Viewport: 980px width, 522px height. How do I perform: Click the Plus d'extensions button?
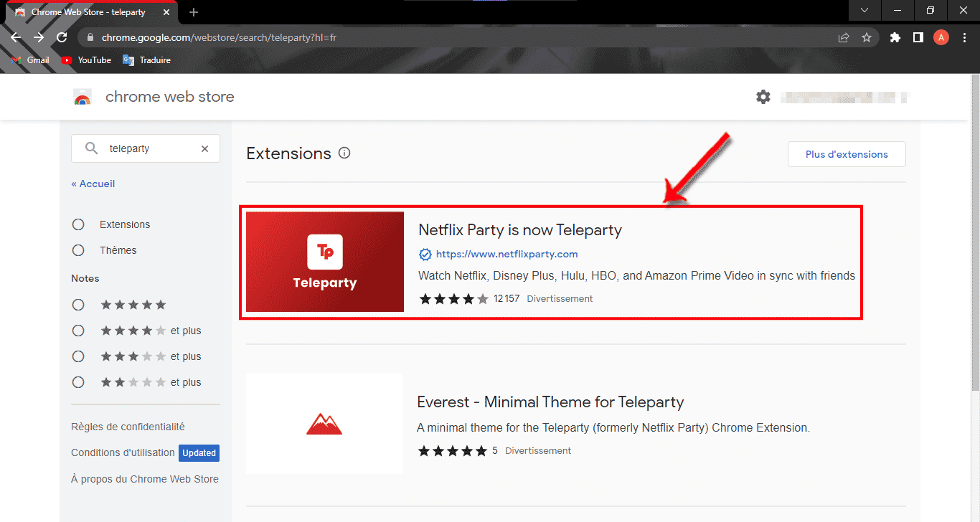pyautogui.click(x=847, y=154)
